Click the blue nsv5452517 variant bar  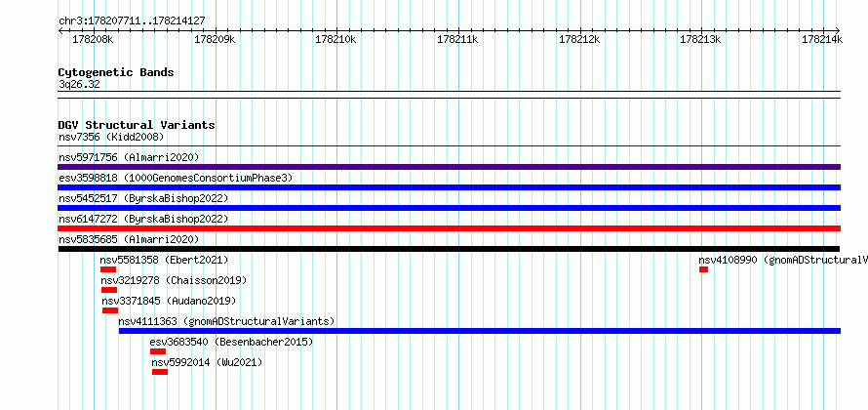point(449,208)
